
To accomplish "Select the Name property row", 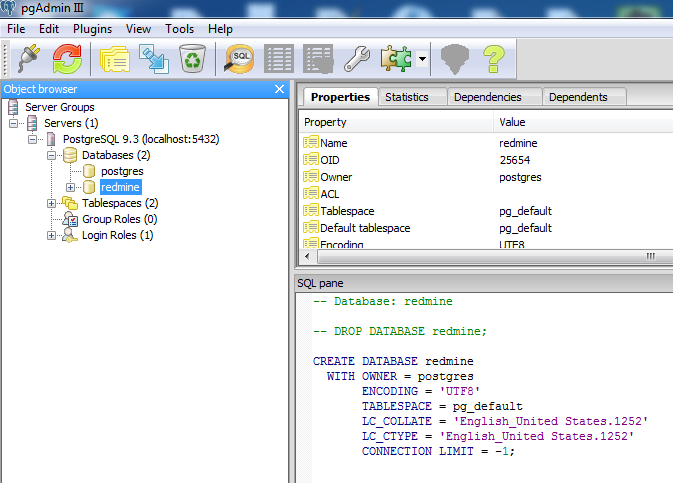I will click(x=486, y=143).
